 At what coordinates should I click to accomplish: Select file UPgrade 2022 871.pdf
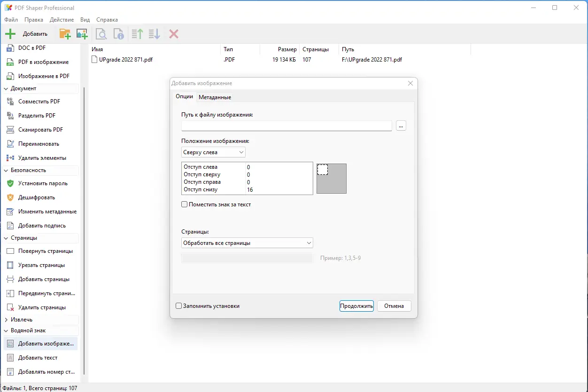pyautogui.click(x=122, y=60)
